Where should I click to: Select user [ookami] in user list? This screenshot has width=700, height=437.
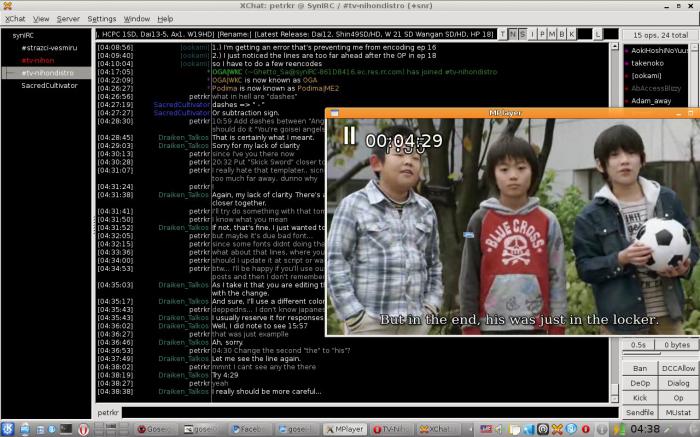[656, 75]
